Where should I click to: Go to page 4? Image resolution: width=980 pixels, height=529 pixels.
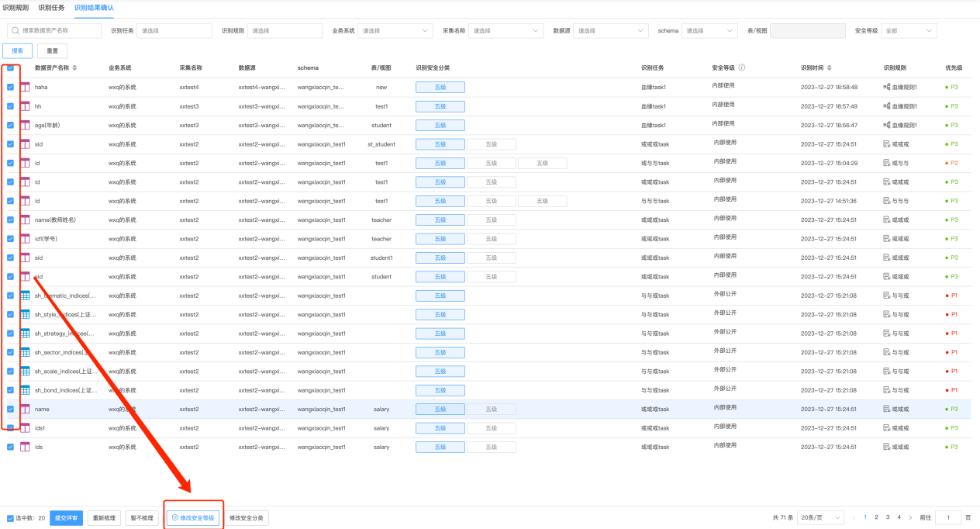pyautogui.click(x=899, y=517)
